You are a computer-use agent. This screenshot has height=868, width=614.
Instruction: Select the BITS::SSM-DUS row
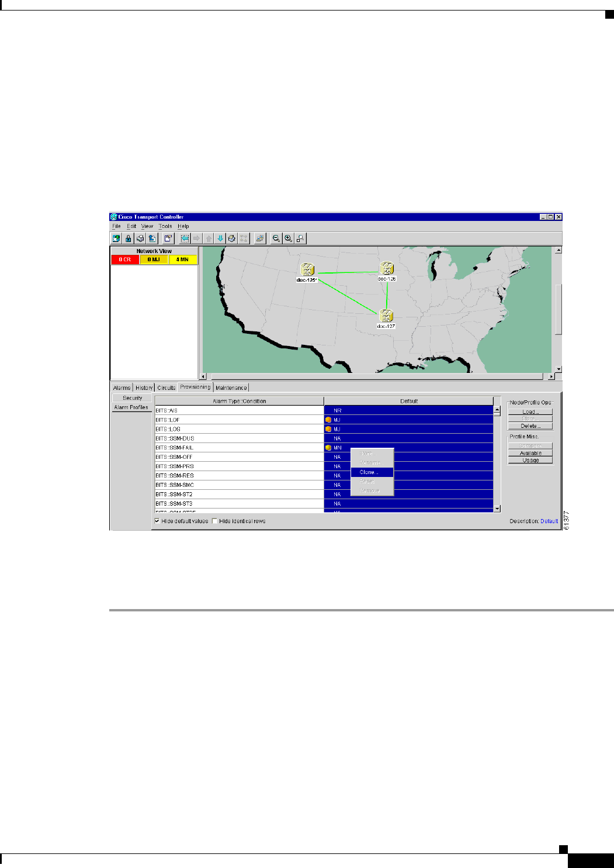click(239, 438)
